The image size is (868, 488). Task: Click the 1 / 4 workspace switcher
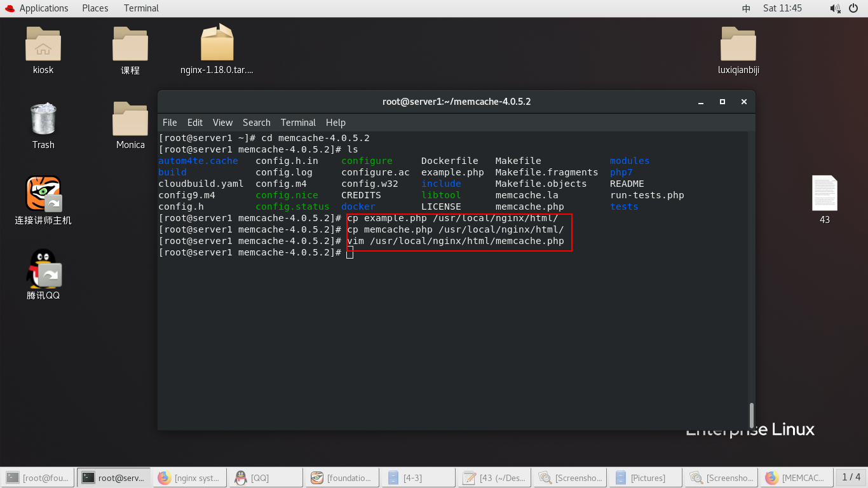pyautogui.click(x=851, y=477)
